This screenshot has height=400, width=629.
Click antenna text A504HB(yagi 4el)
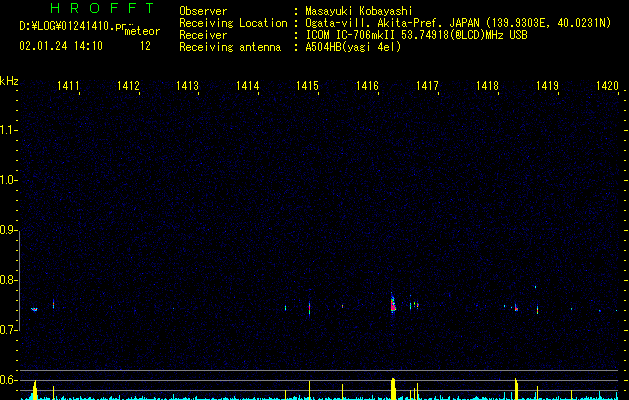[353, 47]
